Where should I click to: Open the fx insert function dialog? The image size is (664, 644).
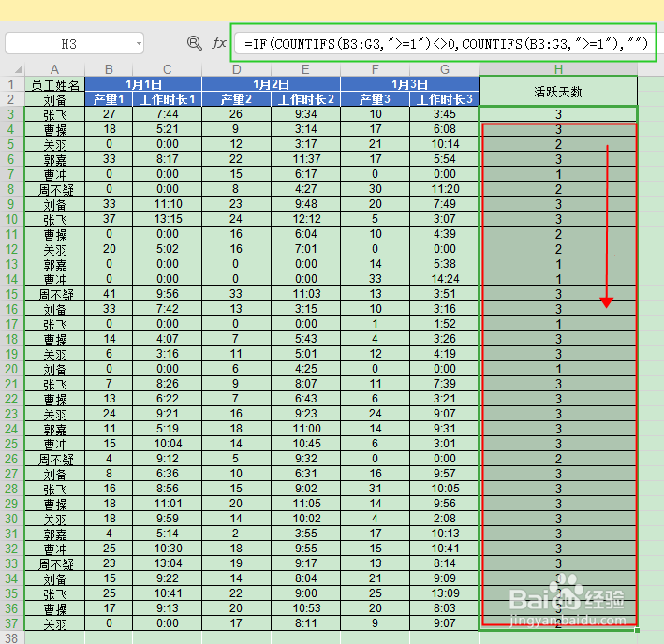pos(219,43)
